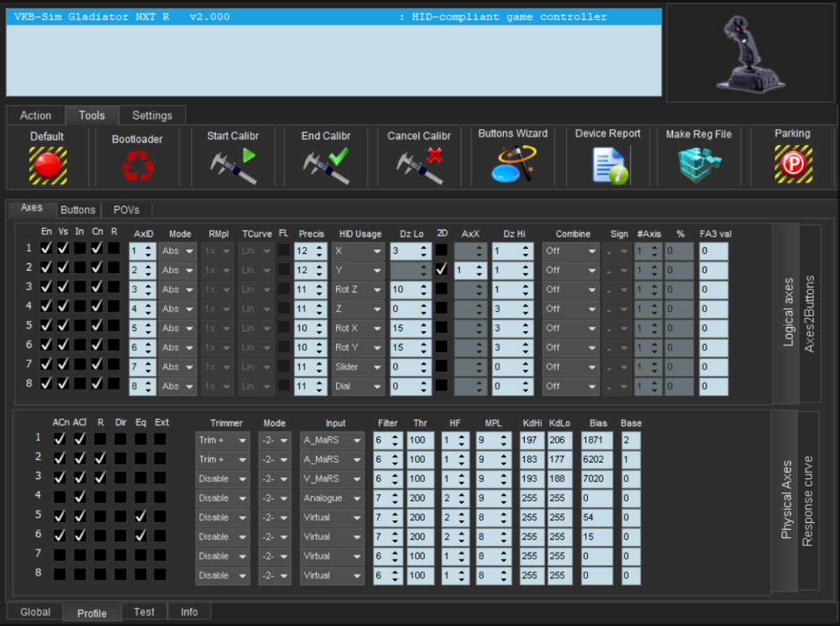
Task: Toggle Eq checkbox for physical axis 5
Action: [x=141, y=516]
